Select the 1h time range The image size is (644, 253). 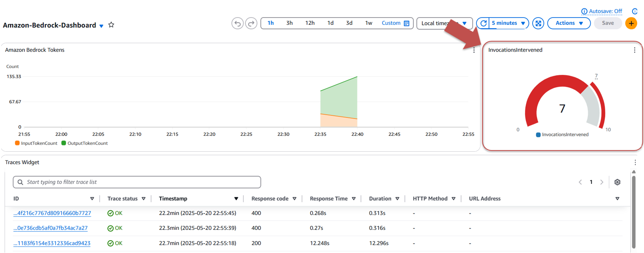pyautogui.click(x=271, y=23)
